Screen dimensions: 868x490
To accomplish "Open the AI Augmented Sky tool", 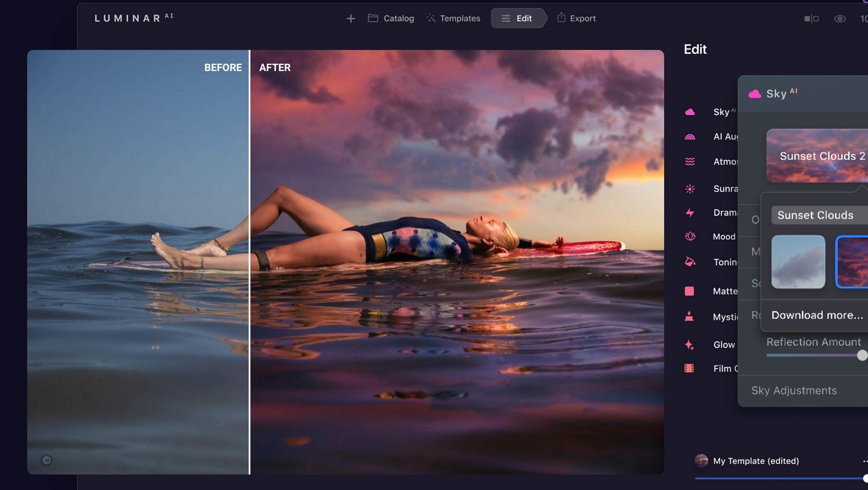I will [x=690, y=136].
